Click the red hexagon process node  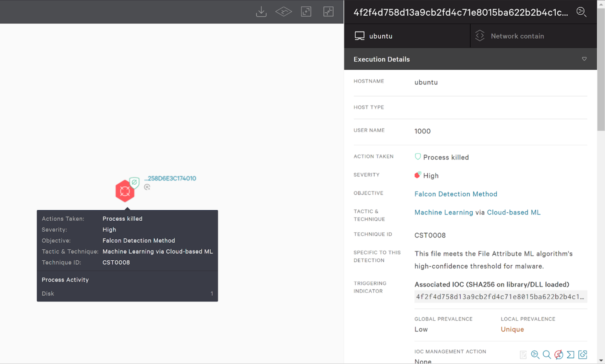[125, 191]
